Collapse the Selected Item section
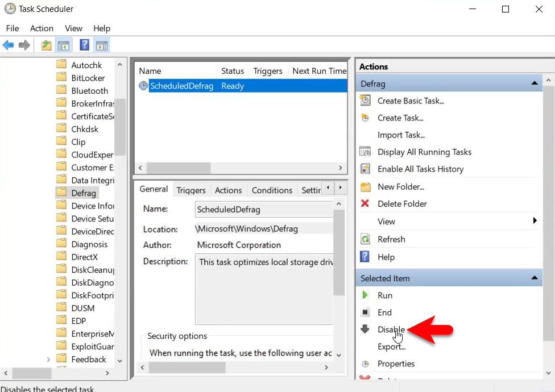Screen dimensions: 555x392 coord(535,278)
